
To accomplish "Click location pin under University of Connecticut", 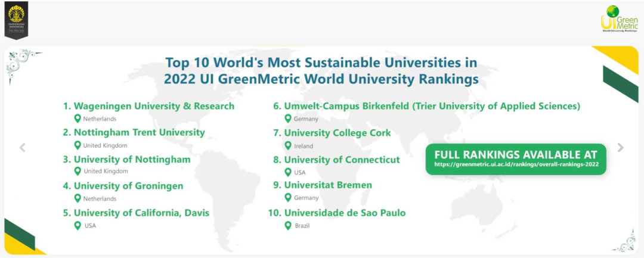I will tap(288, 172).
